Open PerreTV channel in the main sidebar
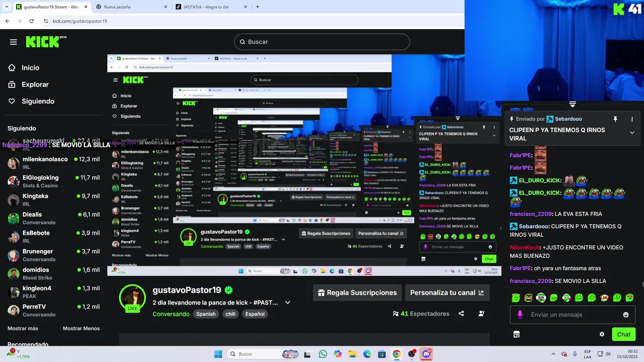Screen dimensions: 644x362 tap(54, 310)
